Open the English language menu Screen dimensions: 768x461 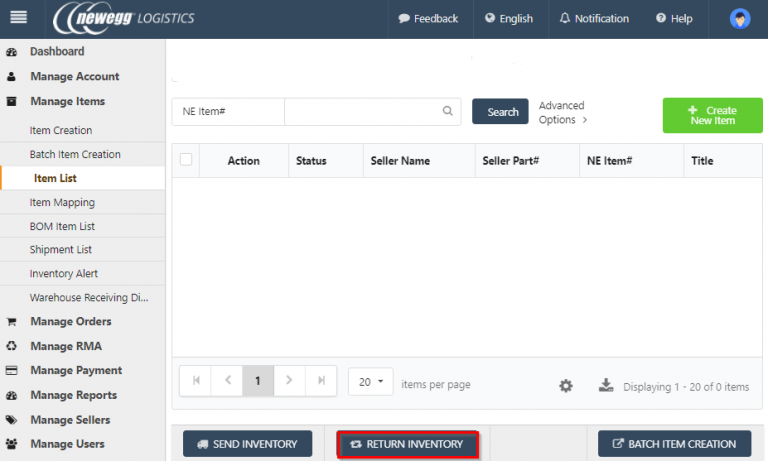[x=509, y=19]
